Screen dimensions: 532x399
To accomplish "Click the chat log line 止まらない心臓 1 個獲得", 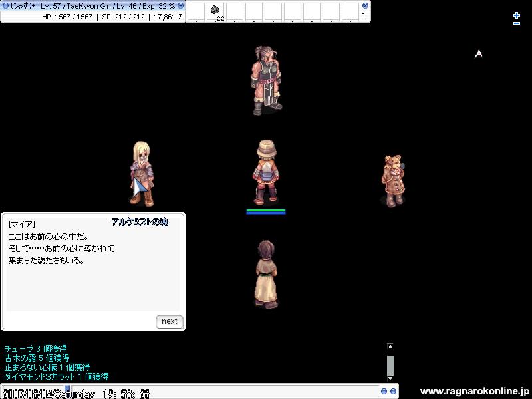I will 47,367.
